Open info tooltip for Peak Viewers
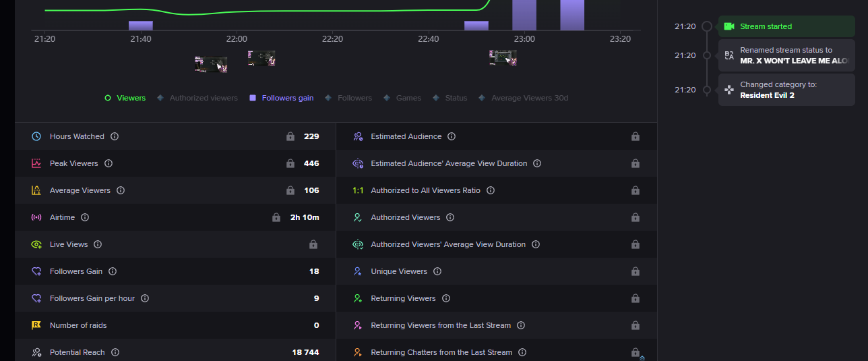 coord(108,163)
